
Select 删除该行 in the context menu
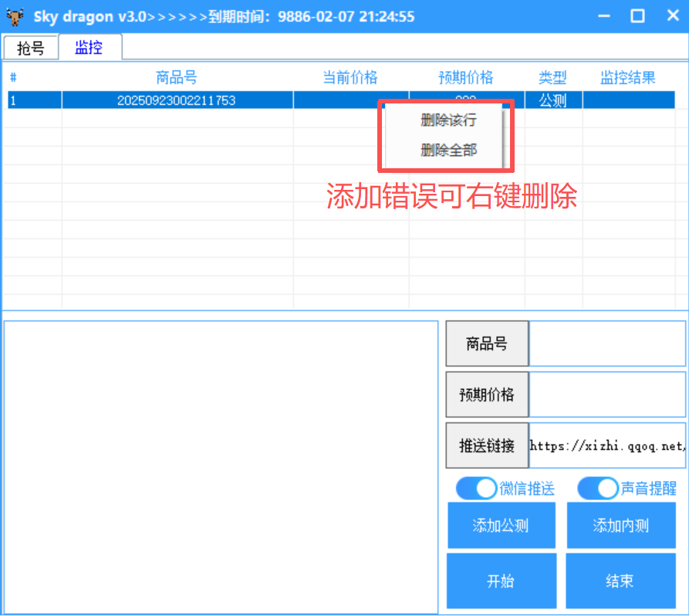(446, 120)
